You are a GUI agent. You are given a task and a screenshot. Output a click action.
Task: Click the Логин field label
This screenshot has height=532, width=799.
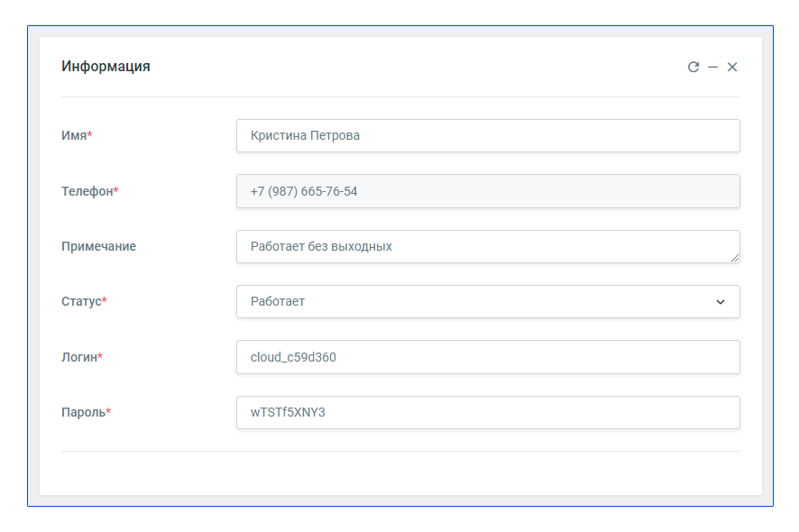(x=82, y=357)
